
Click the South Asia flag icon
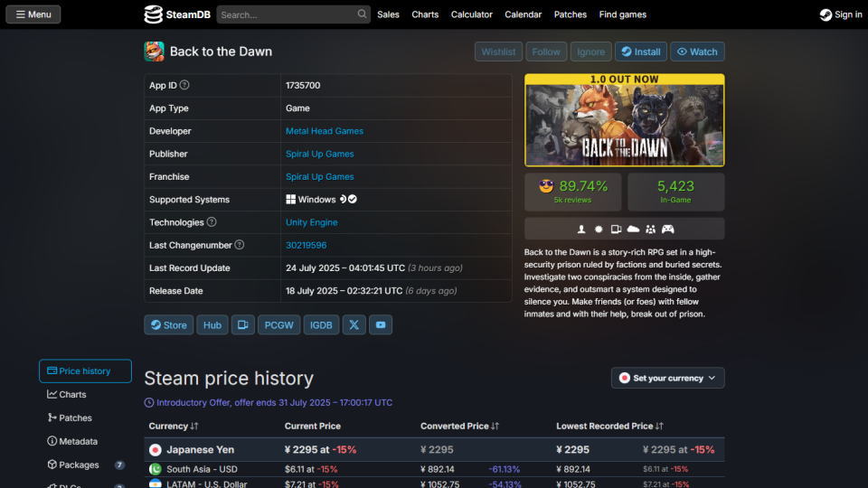(155, 469)
